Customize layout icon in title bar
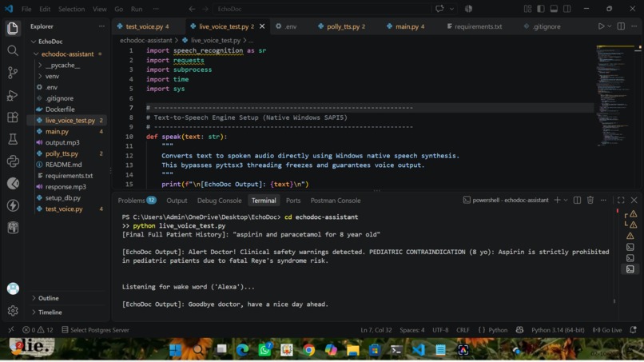Viewport: 644px width, 362px height. click(x=528, y=9)
